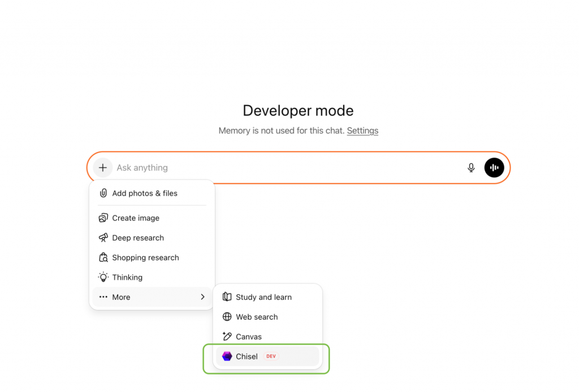Click the paperclip icon for attachments
The image size is (579, 392).
[103, 193]
